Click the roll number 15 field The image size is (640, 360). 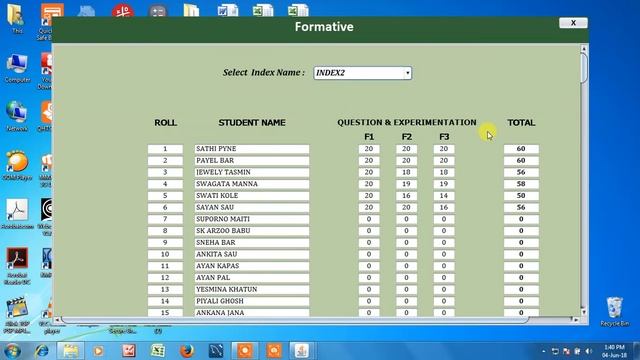pyautogui.click(x=165, y=312)
